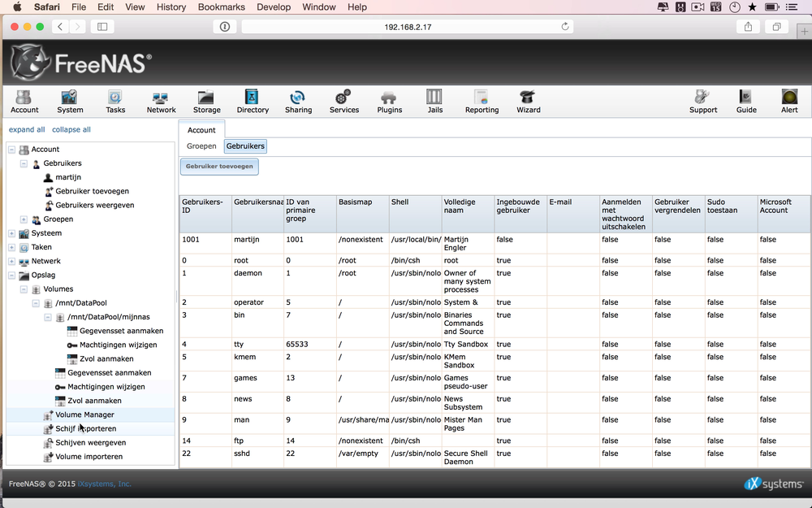Viewport: 812px width, 508px height.
Task: Open the Storage toolbar icon
Action: tap(206, 101)
